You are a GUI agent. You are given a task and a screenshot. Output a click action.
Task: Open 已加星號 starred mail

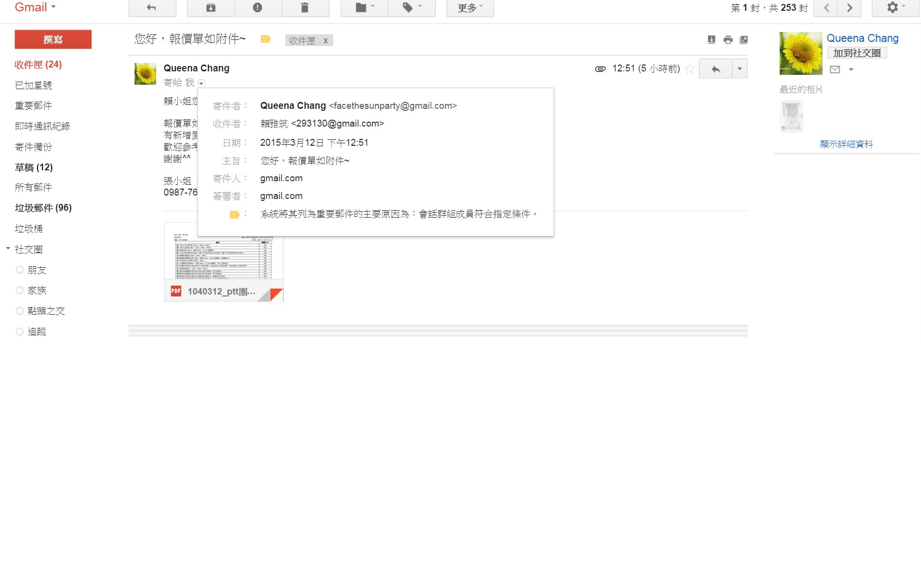33,85
